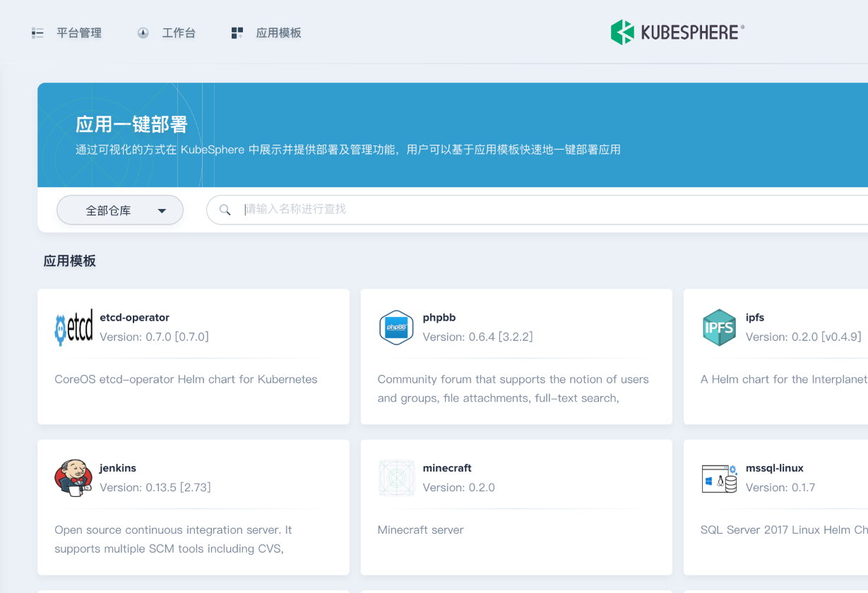The height and width of the screenshot is (593, 868).
Task: Click the 工作台 dashboard icon
Action: [143, 33]
